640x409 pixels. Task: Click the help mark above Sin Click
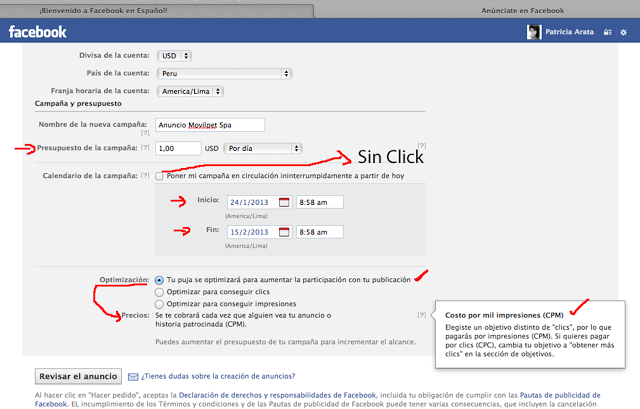tap(422, 145)
